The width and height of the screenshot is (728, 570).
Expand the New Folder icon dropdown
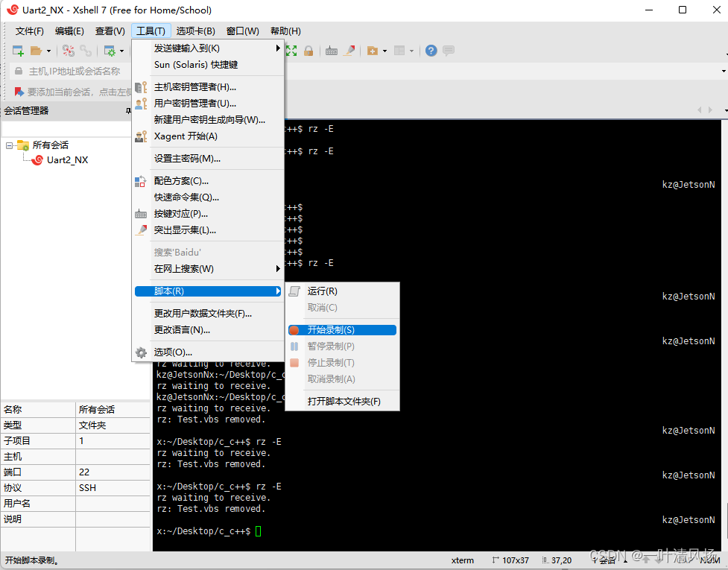(384, 51)
